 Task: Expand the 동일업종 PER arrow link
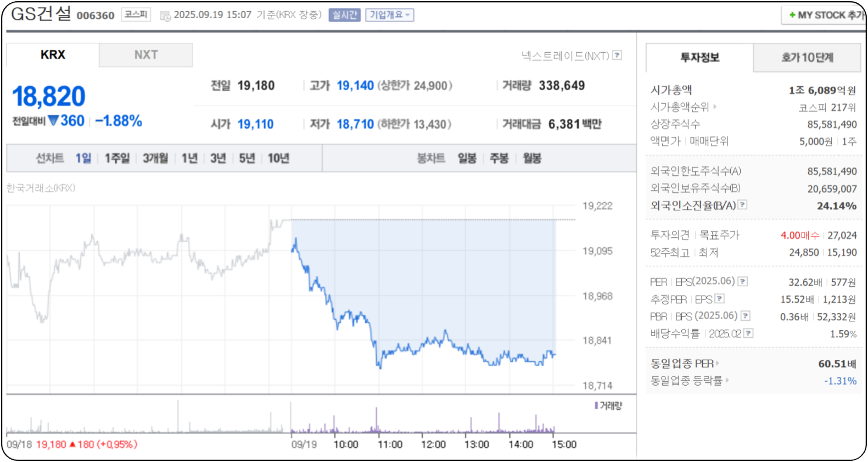click(717, 364)
